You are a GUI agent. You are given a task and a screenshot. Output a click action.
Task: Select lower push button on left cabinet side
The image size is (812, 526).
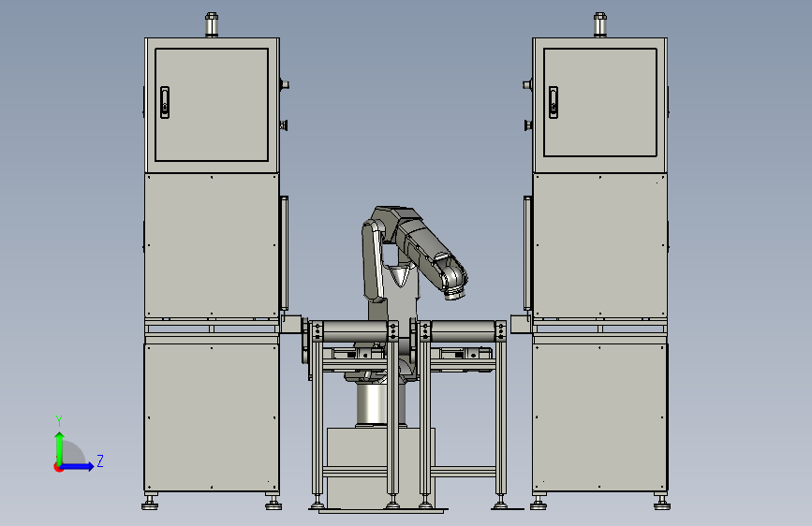[284, 125]
